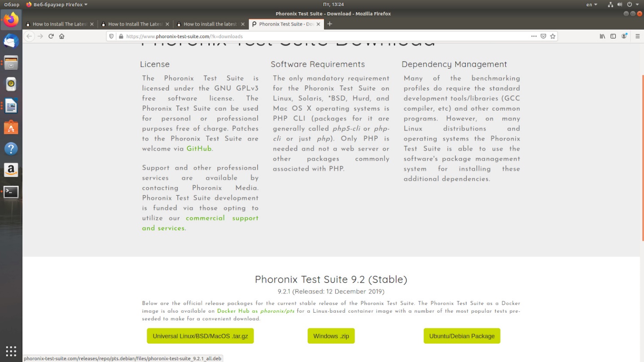Open the Terminal from the dock
644x362 pixels.
[11, 192]
